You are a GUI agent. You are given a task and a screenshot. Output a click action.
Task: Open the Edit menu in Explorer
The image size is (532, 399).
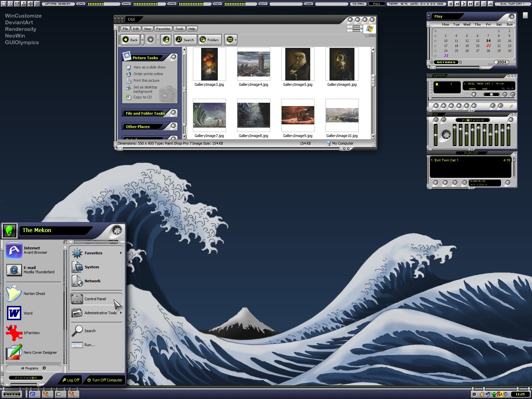pos(136,29)
